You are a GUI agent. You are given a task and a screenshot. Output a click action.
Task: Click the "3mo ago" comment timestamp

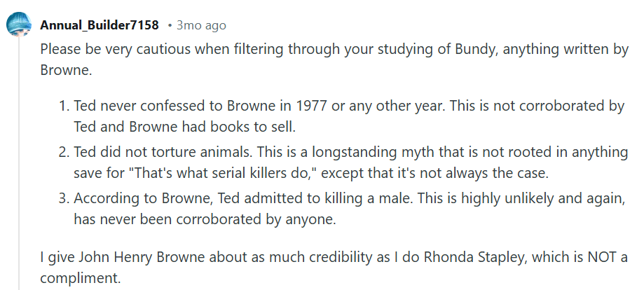pos(201,25)
